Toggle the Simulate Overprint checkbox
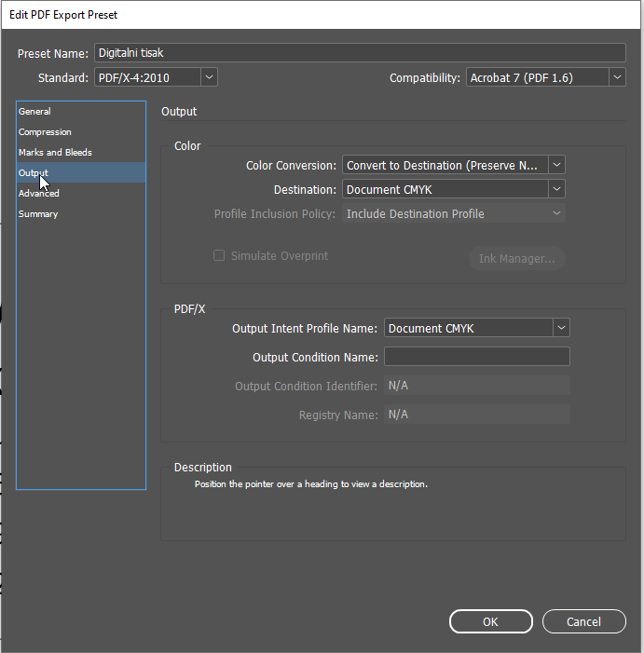Viewport: 644px width, 653px height. coord(219,255)
